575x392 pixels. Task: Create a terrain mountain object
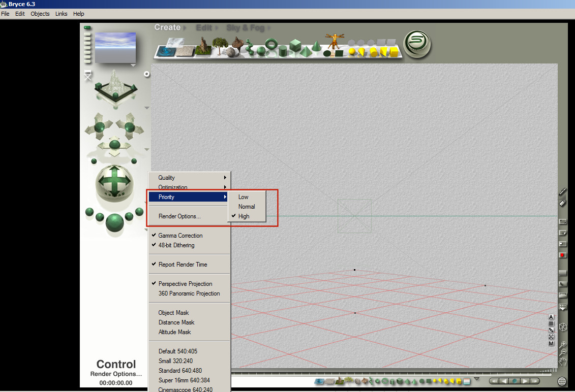pyautogui.click(x=203, y=47)
